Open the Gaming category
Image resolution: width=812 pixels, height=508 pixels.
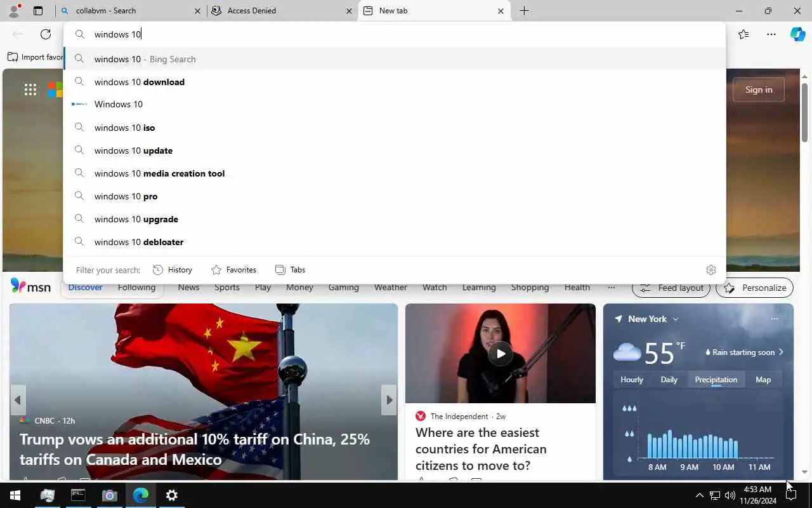pos(343,287)
